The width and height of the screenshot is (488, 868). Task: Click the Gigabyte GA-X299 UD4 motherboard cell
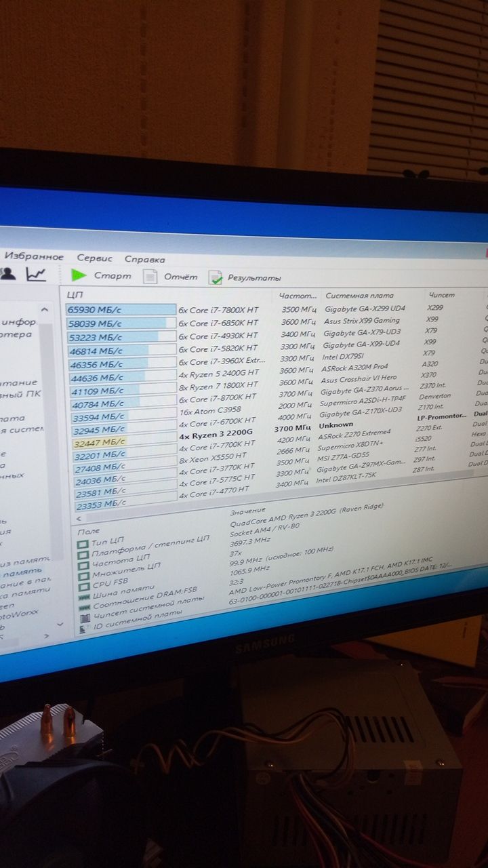(x=364, y=308)
